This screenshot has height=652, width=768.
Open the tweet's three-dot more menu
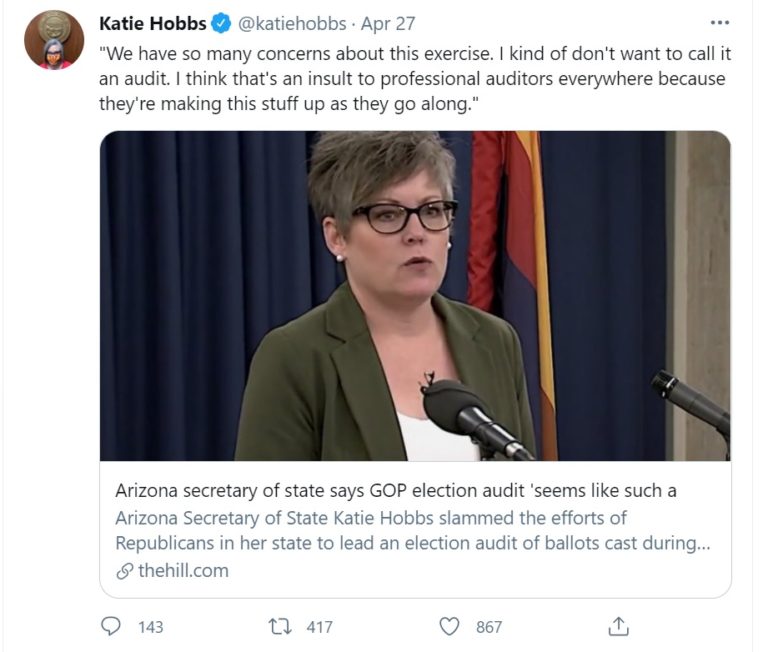tap(719, 23)
